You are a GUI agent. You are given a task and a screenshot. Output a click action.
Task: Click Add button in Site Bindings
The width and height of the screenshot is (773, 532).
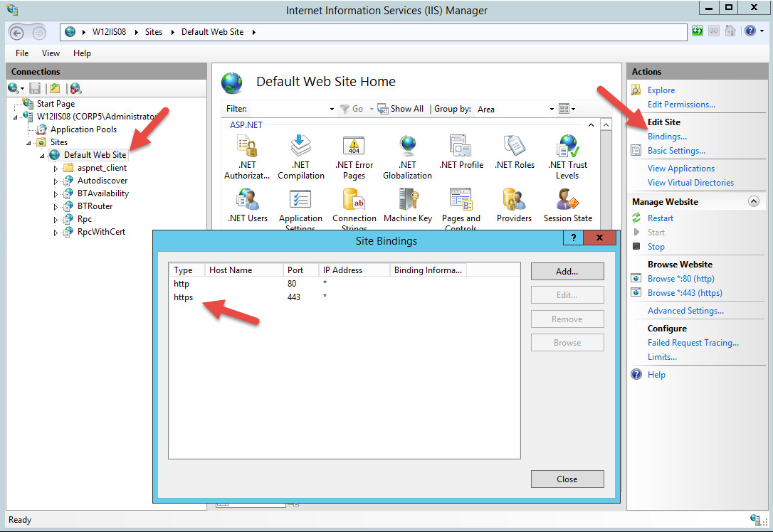click(x=567, y=272)
